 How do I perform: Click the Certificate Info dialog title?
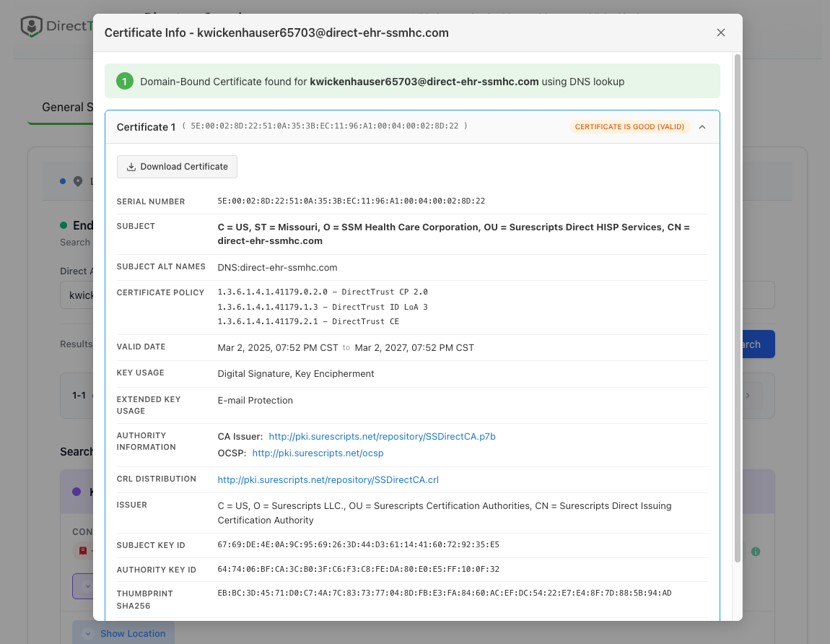click(x=276, y=32)
